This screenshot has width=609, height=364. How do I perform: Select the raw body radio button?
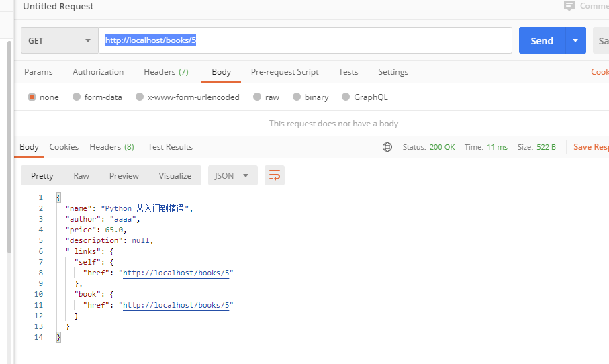(x=257, y=97)
